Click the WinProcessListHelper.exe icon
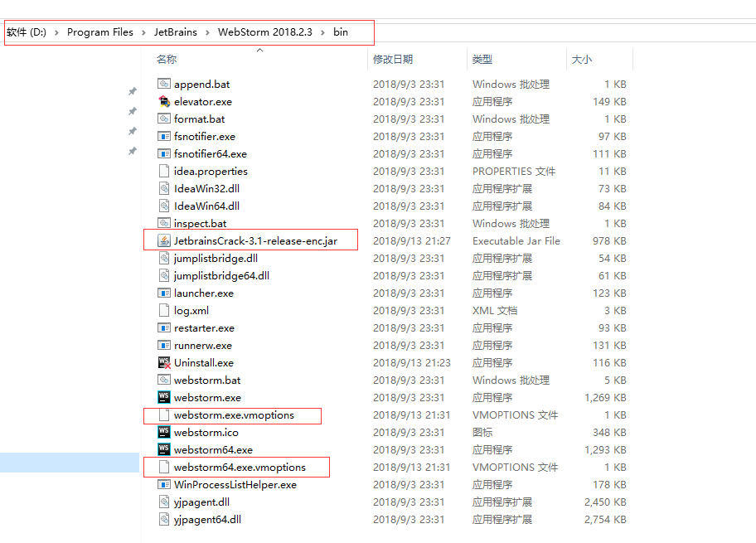This screenshot has width=756, height=543. (x=164, y=485)
